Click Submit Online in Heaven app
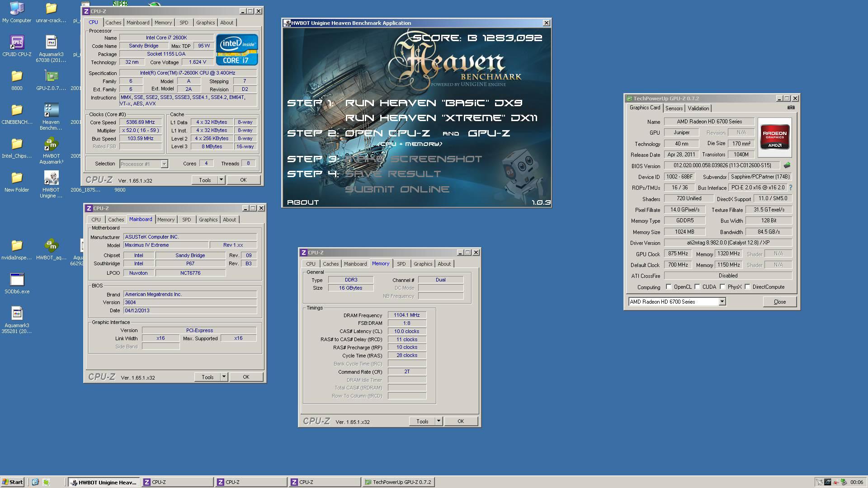The image size is (868, 488). [397, 189]
